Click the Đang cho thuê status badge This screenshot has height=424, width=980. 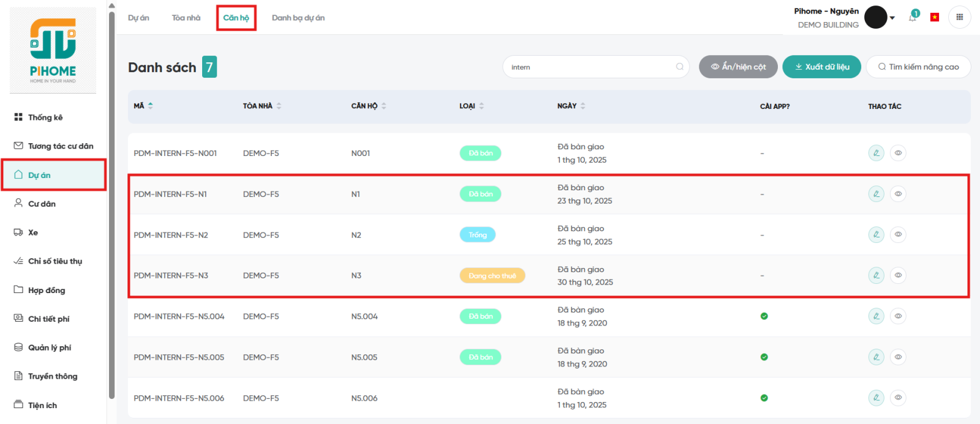(492, 276)
